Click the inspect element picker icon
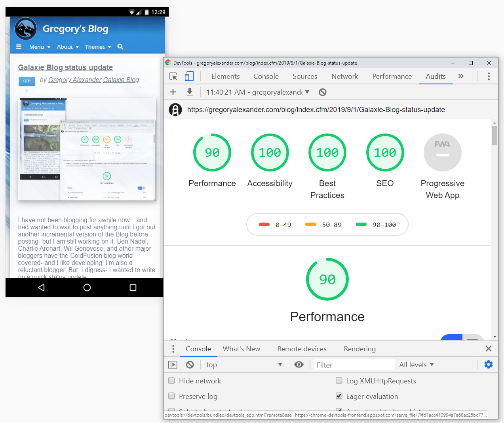 point(173,76)
